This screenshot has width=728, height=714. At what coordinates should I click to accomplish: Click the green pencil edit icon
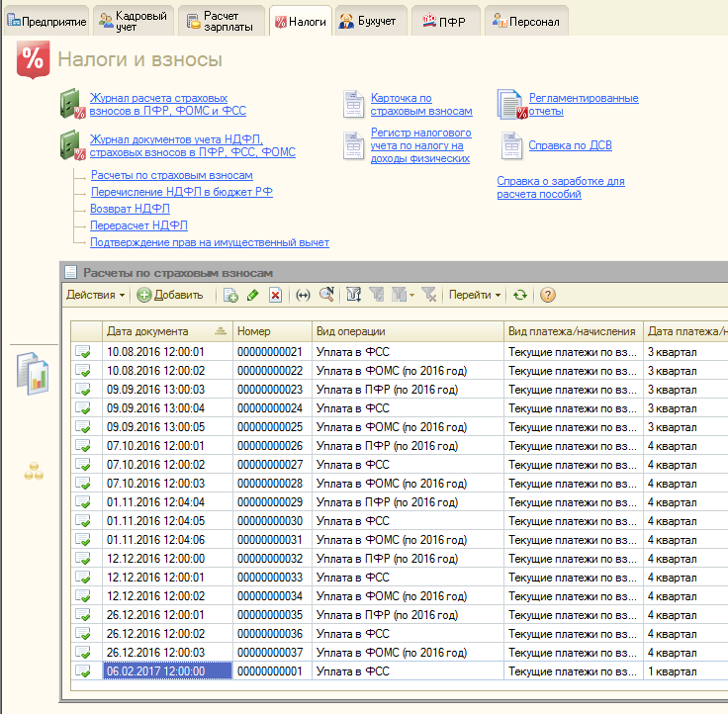253,295
